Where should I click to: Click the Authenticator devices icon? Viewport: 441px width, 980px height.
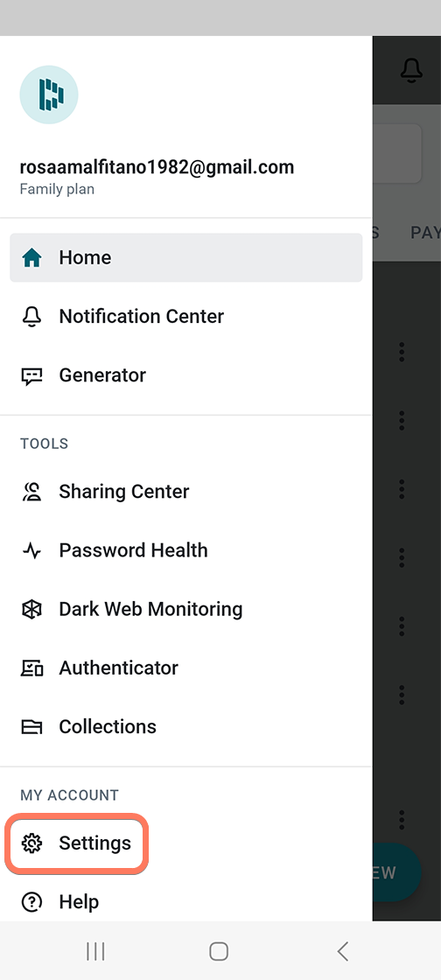(x=31, y=668)
